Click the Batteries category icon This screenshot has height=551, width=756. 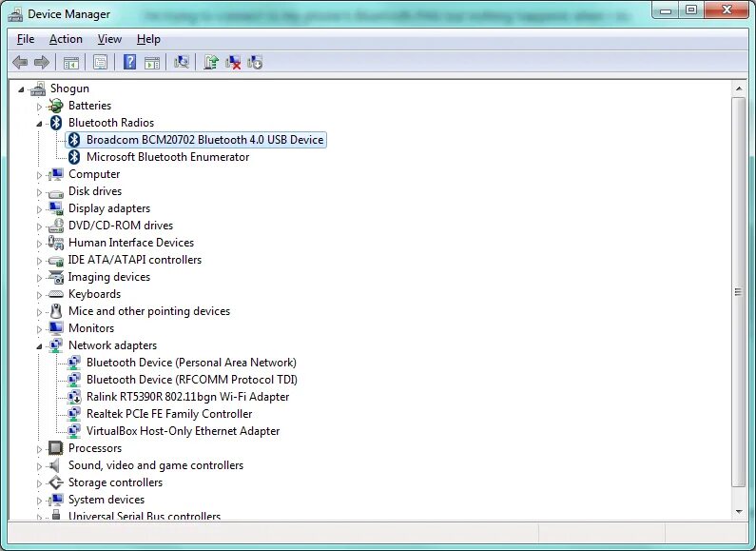click(56, 106)
